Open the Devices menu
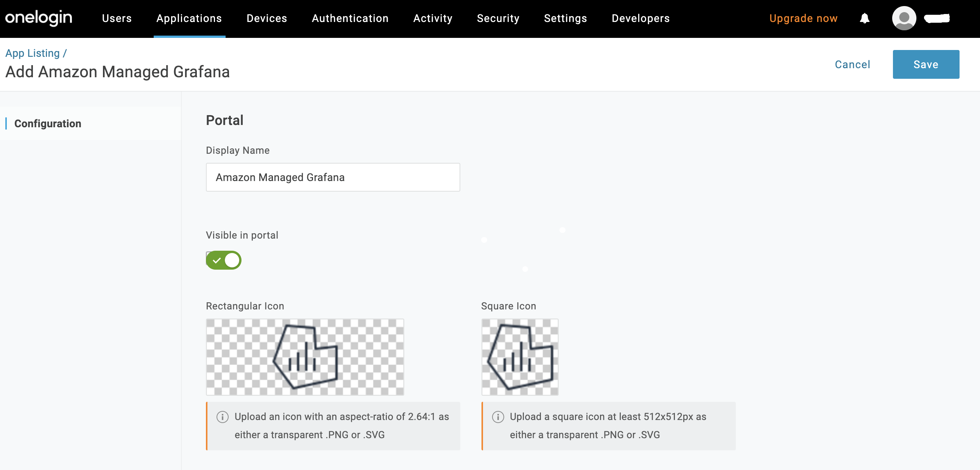The height and width of the screenshot is (470, 980). (266, 18)
